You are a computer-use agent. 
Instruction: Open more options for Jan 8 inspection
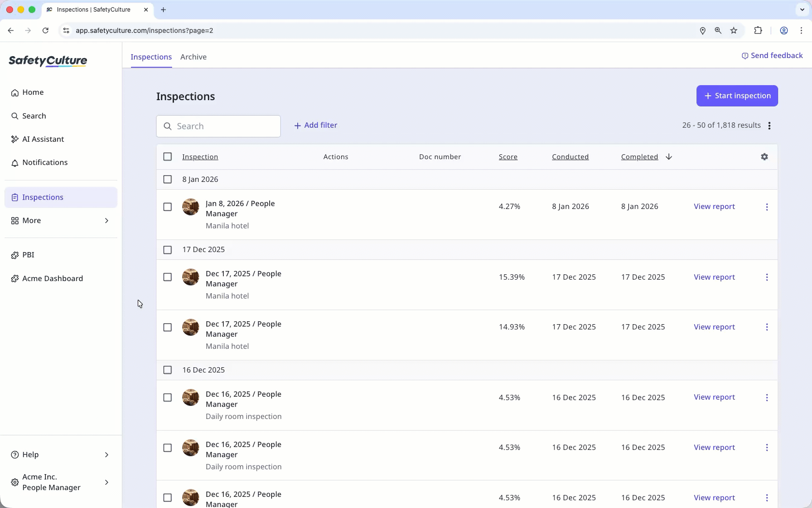(767, 207)
